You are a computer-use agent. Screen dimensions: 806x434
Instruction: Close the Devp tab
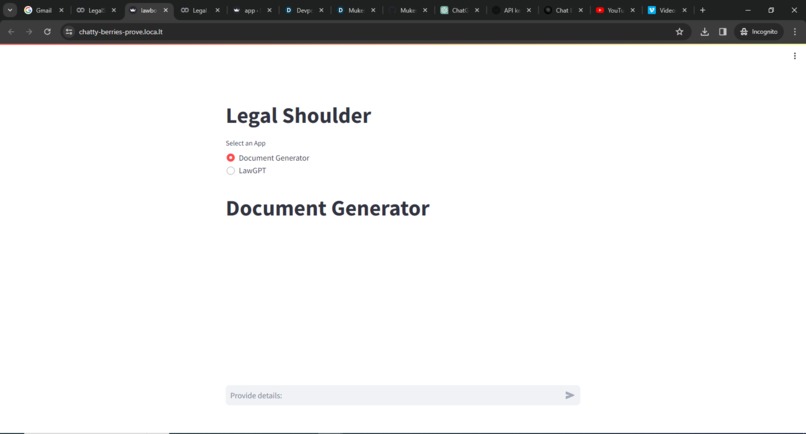click(321, 10)
